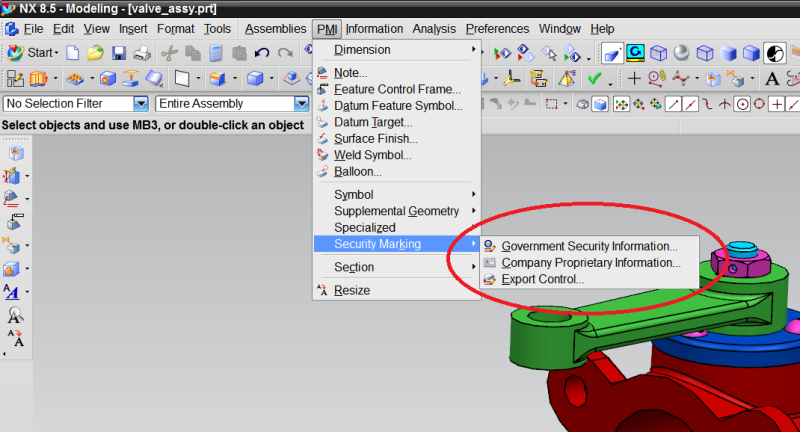
Task: Toggle the Control Point snap option
Action: (x=707, y=105)
